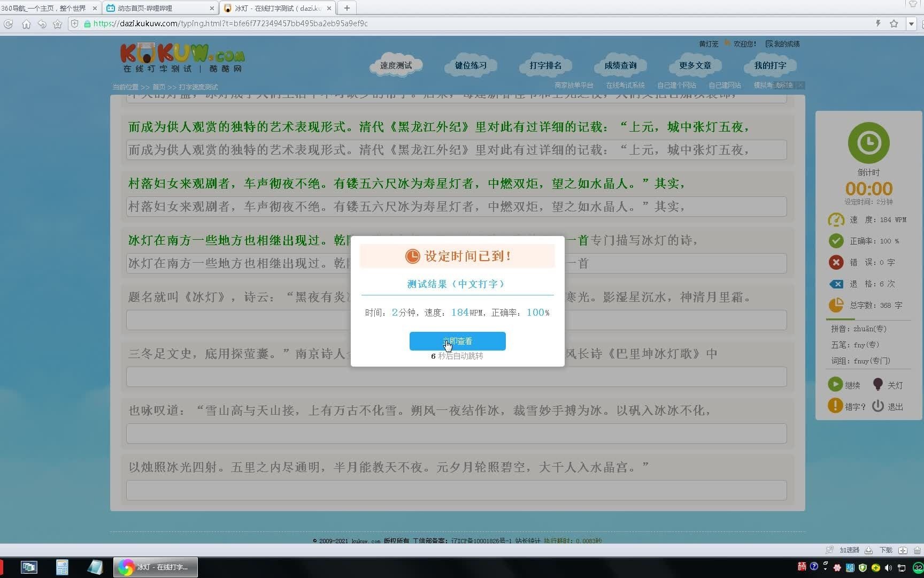Open the 更多文章 cloud menu

pos(695,65)
